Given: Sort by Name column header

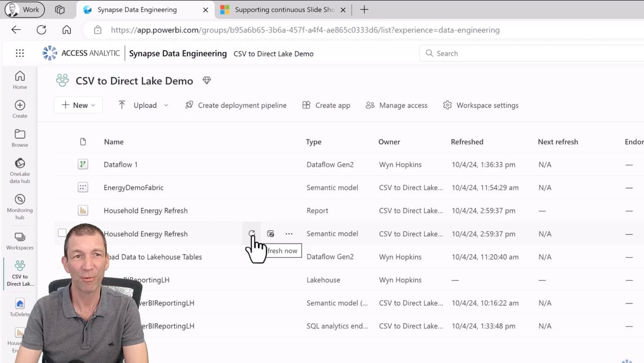Looking at the screenshot, I should click(114, 142).
